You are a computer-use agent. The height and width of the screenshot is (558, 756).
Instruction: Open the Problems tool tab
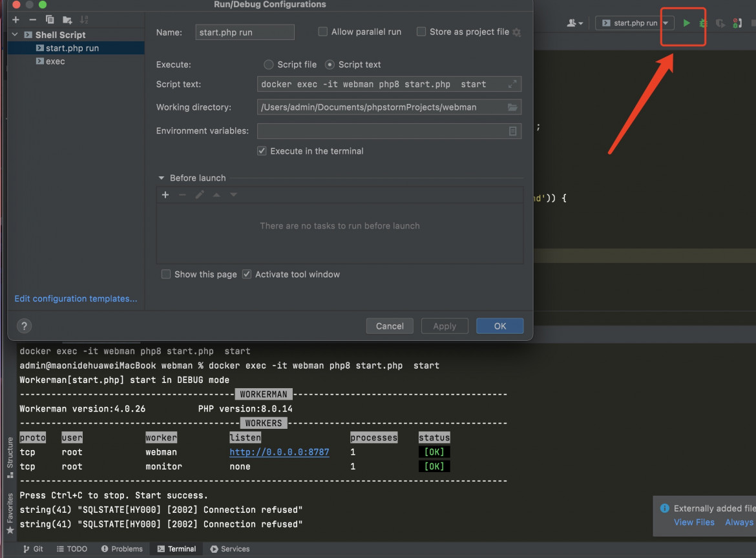coord(121,549)
